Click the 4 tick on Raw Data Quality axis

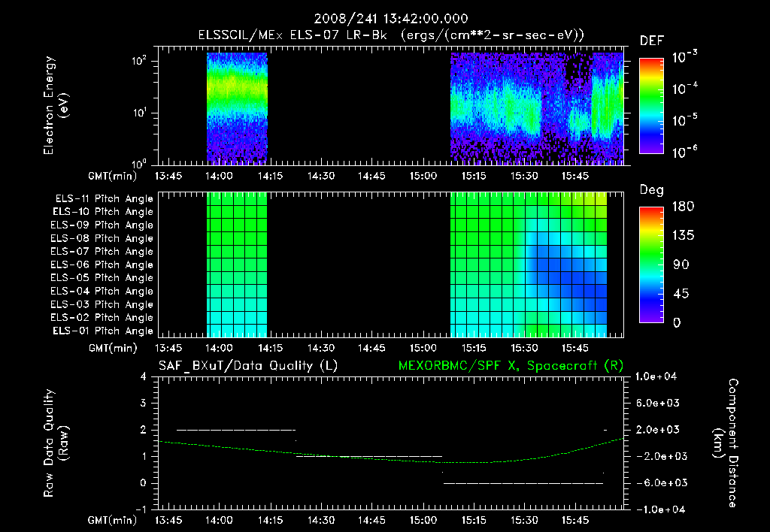(x=144, y=377)
